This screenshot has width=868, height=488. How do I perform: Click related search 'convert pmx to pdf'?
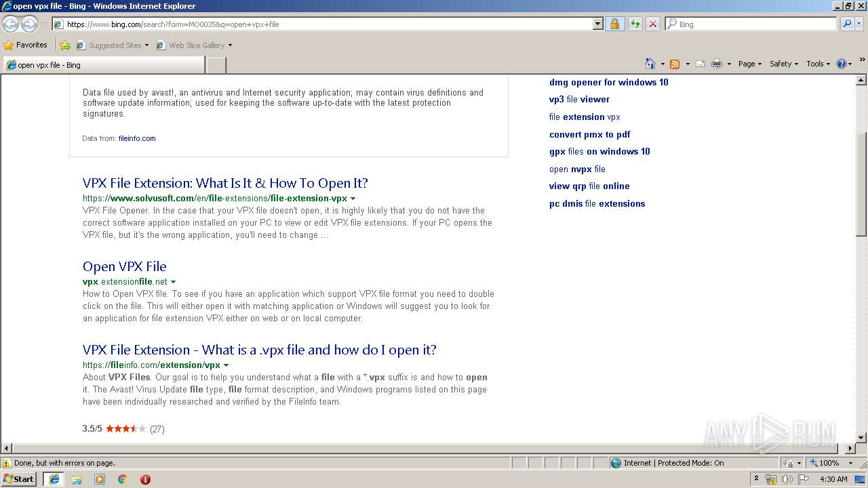click(x=589, y=134)
